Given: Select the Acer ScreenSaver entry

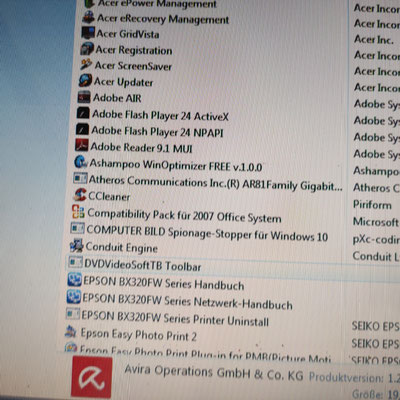Looking at the screenshot, I should (x=133, y=66).
